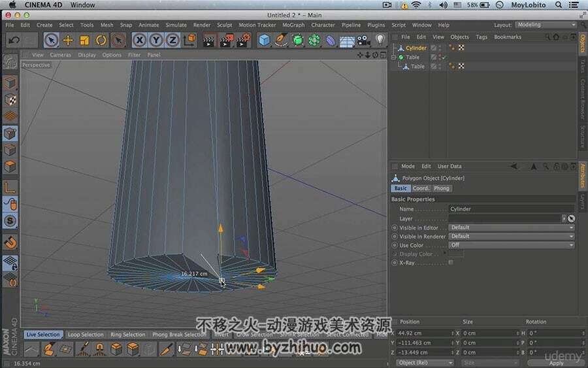Toggle Cylinder editor visibility dots

point(440,48)
